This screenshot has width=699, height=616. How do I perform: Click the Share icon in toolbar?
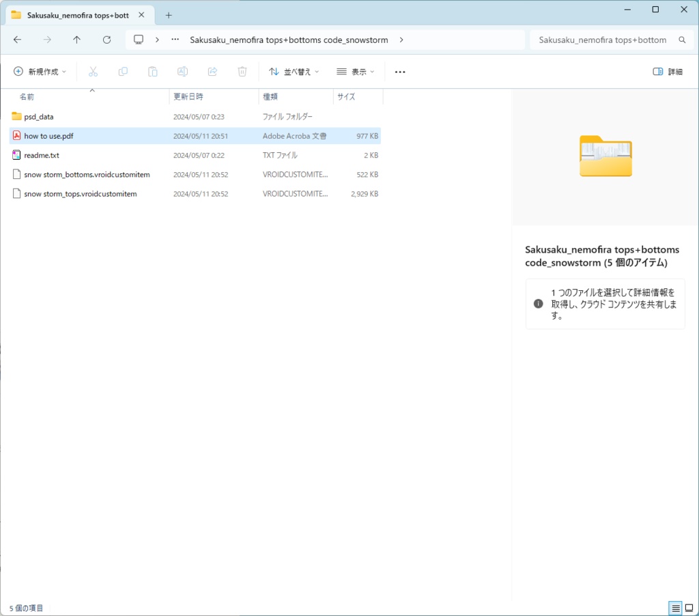point(212,72)
